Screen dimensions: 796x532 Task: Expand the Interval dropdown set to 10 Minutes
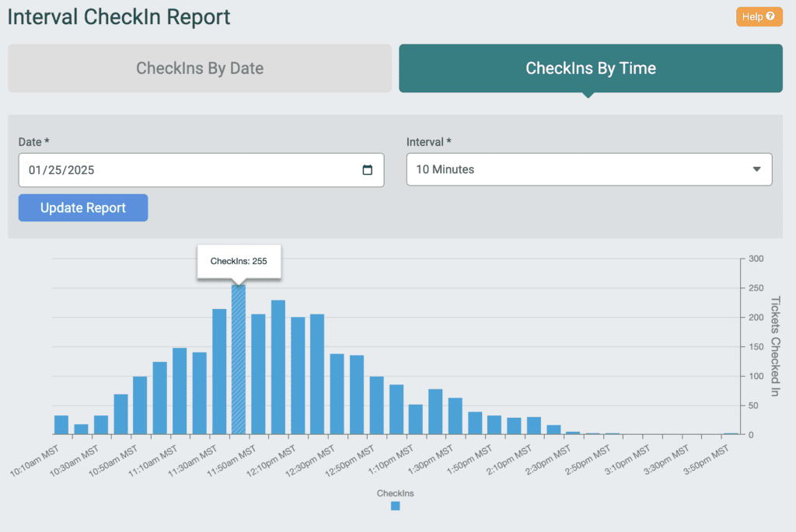[588, 169]
